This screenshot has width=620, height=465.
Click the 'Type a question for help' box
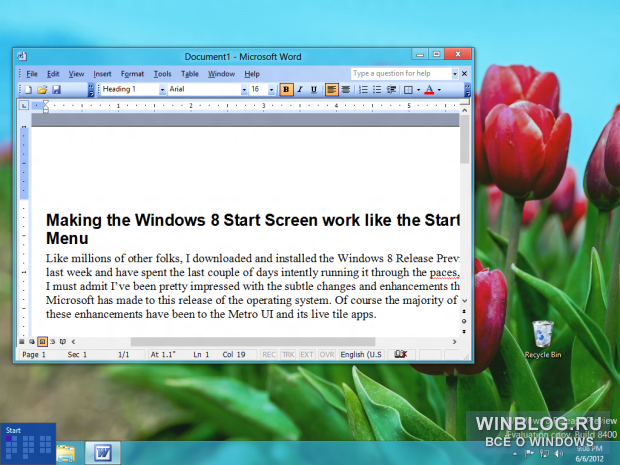click(401, 74)
